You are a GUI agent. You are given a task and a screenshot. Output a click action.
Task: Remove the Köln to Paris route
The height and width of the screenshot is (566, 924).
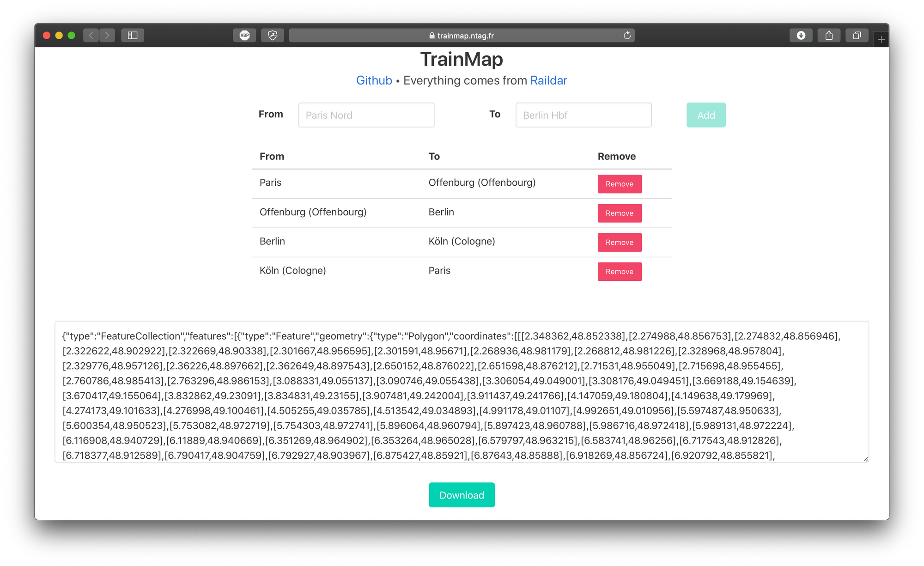619,271
